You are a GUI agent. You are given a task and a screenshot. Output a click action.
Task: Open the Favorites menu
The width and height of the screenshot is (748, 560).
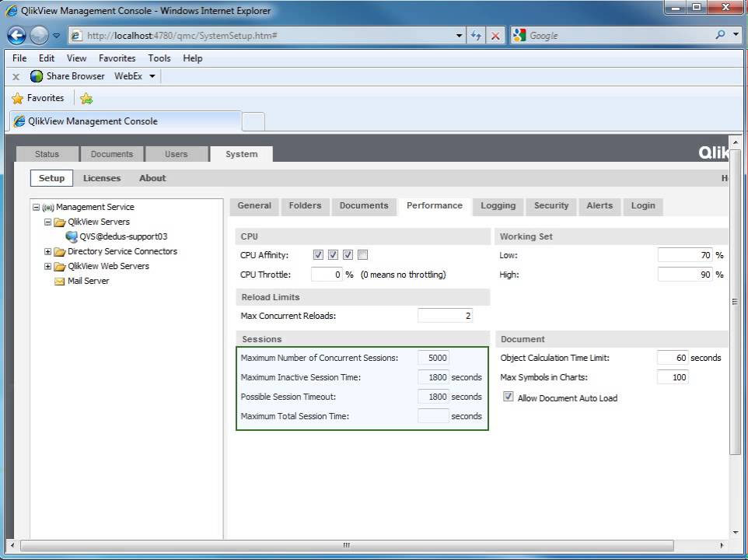(x=117, y=58)
